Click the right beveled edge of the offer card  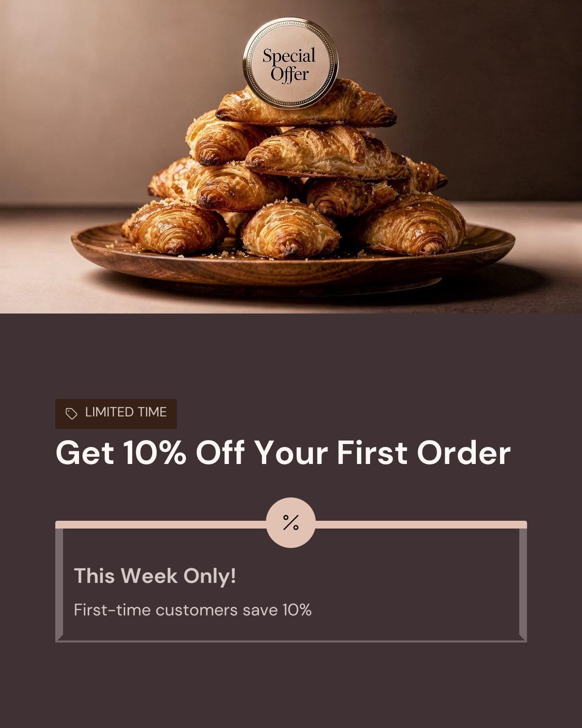523,585
